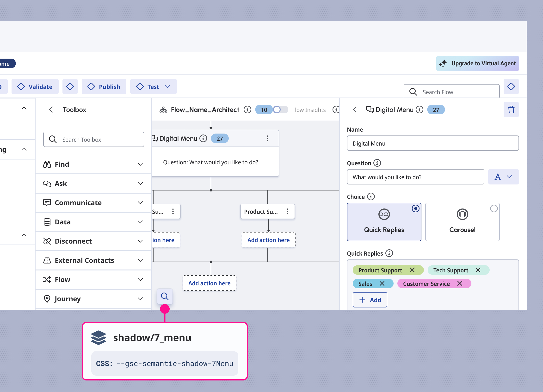This screenshot has width=543, height=392.
Task: Open the Test dropdown arrow
Action: tap(167, 86)
